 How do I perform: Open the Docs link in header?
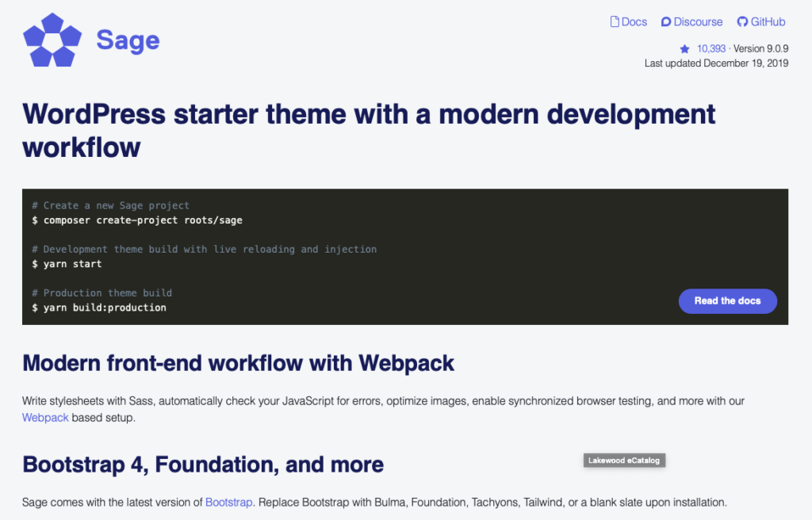click(629, 21)
